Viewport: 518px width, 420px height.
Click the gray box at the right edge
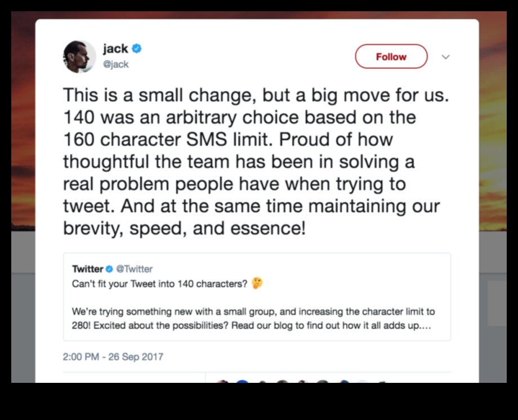497,303
